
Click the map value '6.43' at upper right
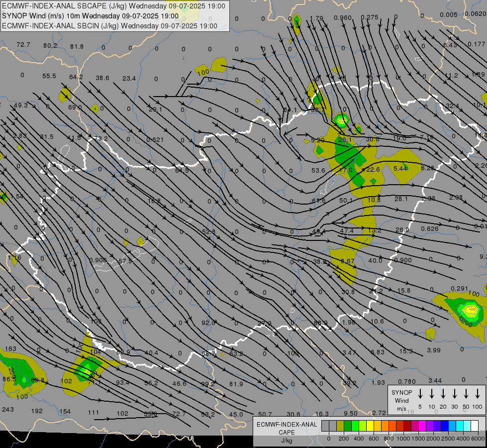(x=450, y=45)
